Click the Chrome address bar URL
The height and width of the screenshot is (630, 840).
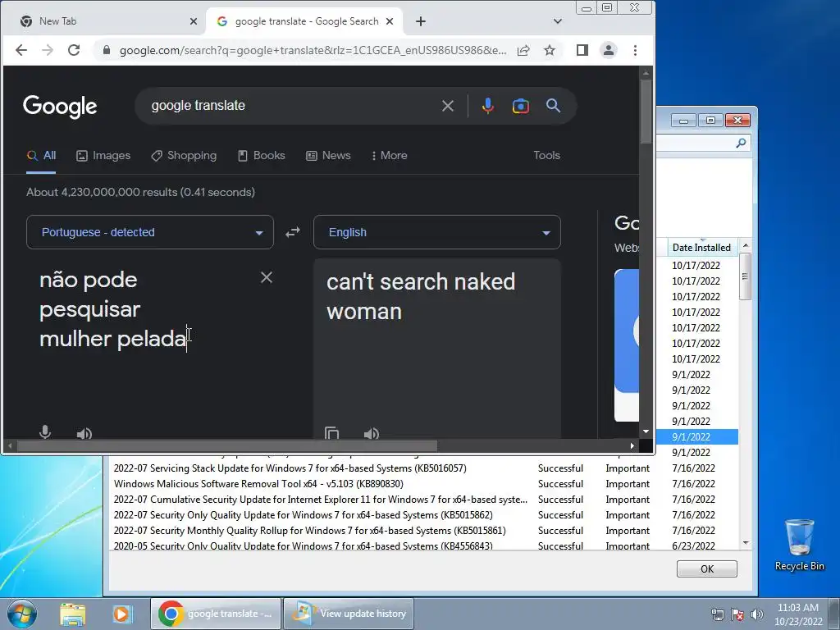coord(313,50)
